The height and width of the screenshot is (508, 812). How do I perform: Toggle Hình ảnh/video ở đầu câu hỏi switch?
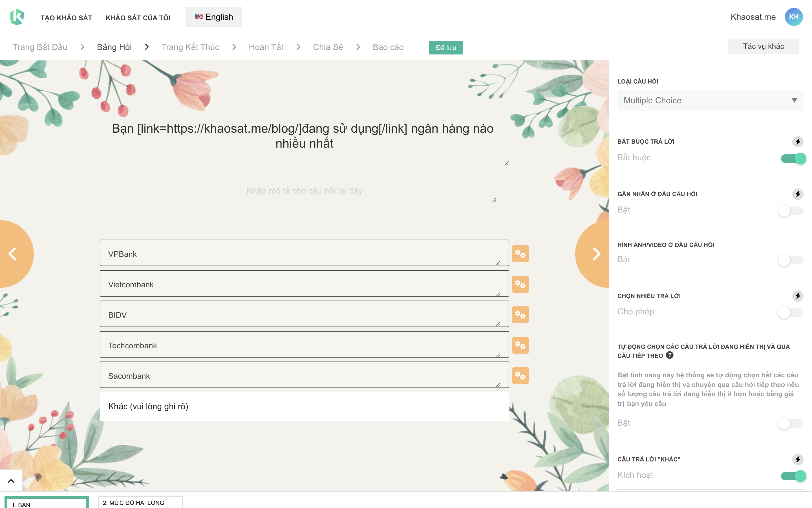[x=791, y=260]
